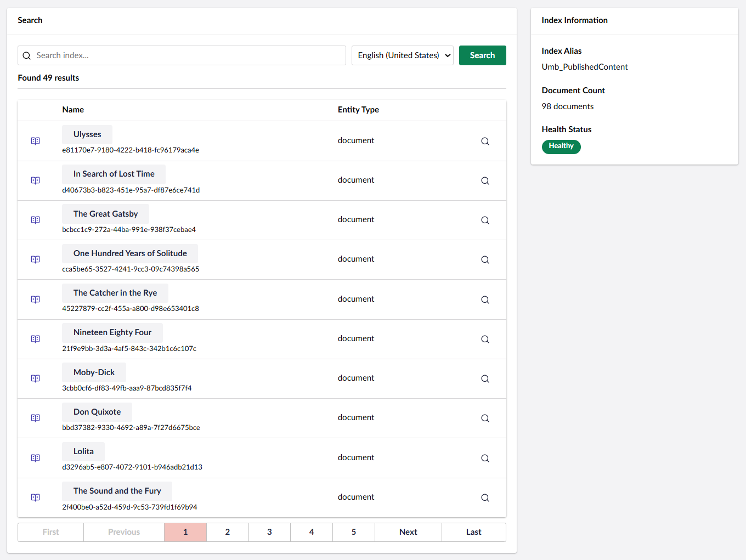
Task: Click the book icon beside One Hundred Years of Solitude
Action: pos(35,259)
